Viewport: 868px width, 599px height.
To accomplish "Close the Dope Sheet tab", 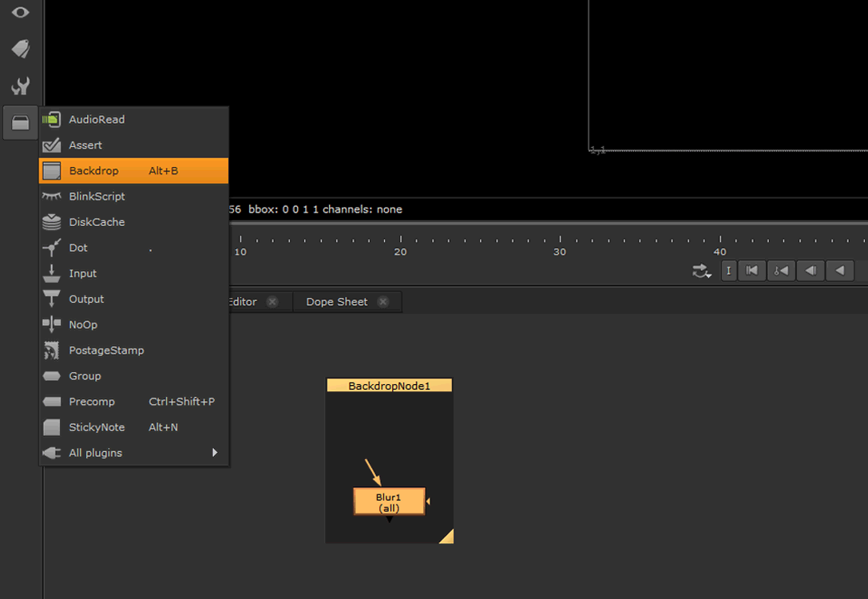I will (x=383, y=302).
